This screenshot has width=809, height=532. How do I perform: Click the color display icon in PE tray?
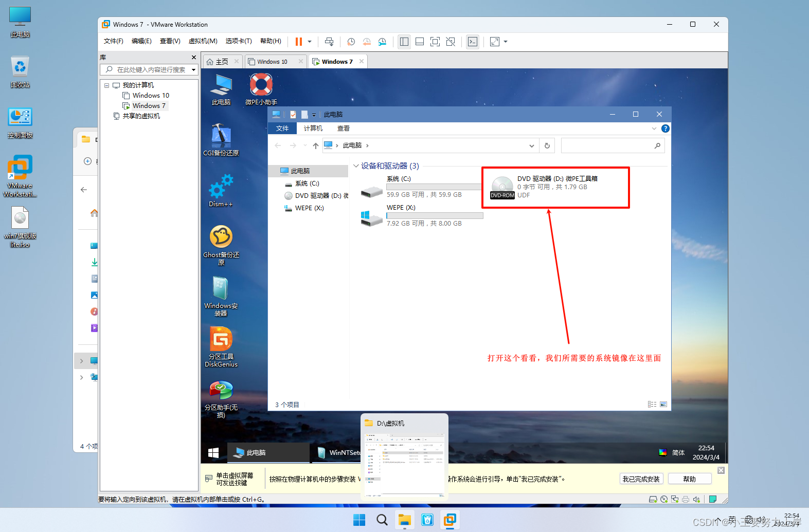[x=663, y=452]
